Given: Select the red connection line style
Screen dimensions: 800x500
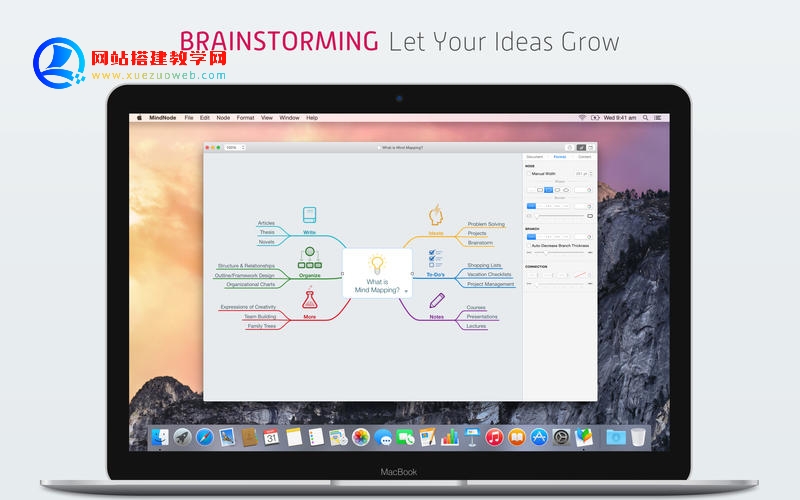Looking at the screenshot, I should 580,276.
